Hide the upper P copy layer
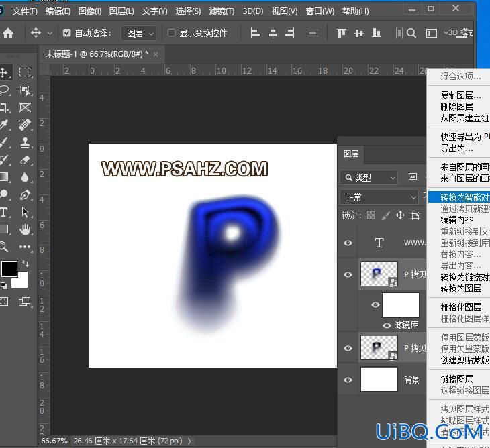The image size is (490, 448). click(348, 274)
